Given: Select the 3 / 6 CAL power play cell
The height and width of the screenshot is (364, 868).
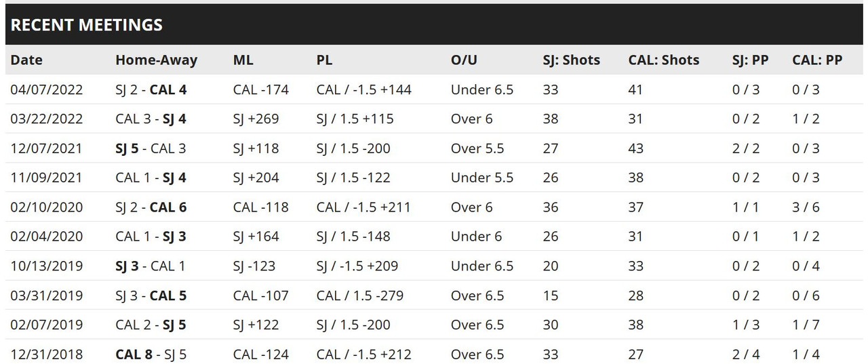Looking at the screenshot, I should point(806,207).
